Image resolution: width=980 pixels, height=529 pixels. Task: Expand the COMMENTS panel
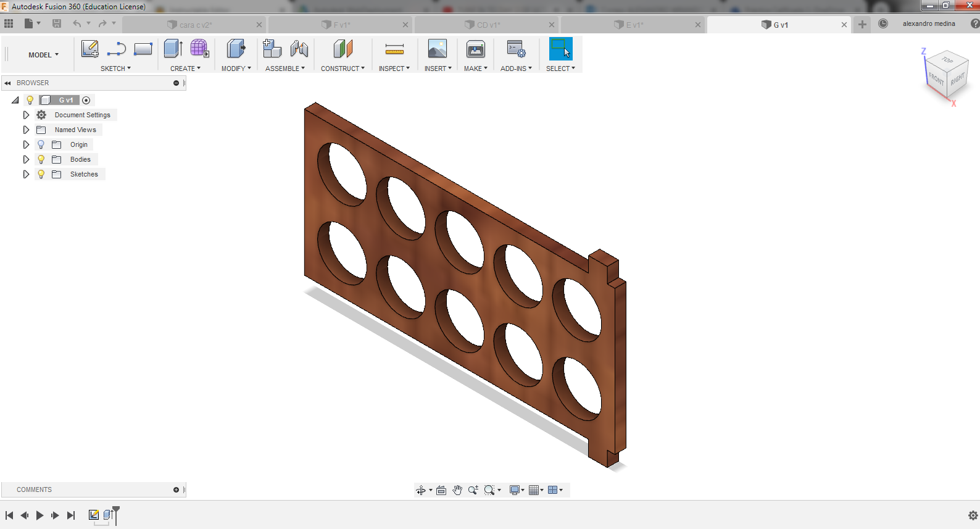tap(176, 489)
